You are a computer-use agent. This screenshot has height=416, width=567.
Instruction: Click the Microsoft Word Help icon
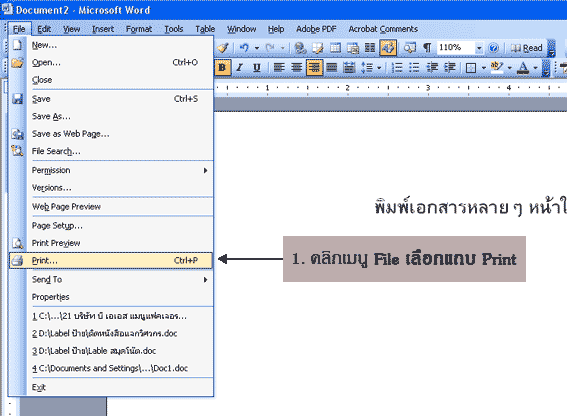pyautogui.click(x=493, y=47)
